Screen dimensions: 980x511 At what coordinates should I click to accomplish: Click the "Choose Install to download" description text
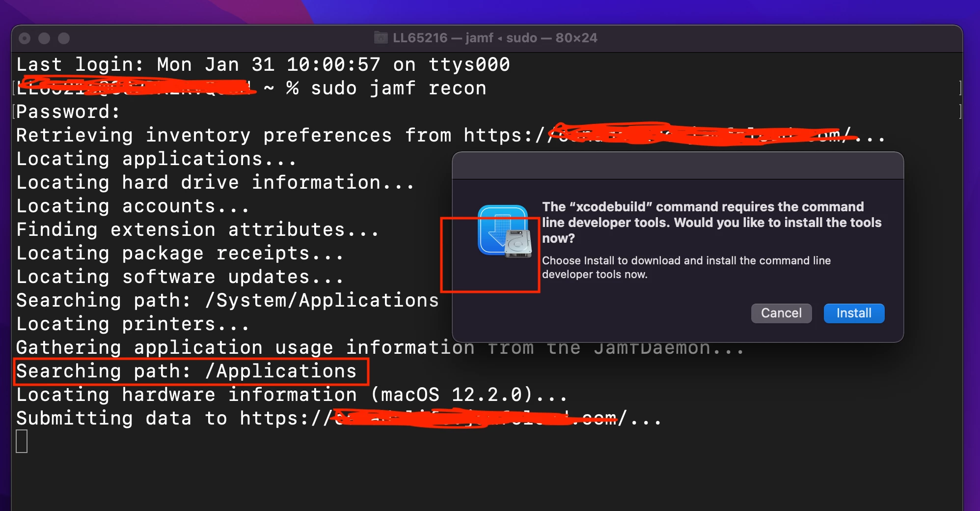pos(686,267)
